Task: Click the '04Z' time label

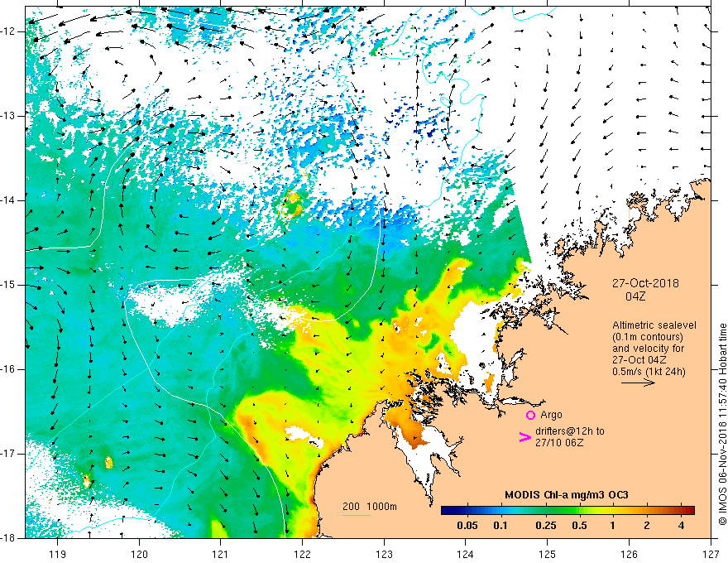Action: [635, 296]
